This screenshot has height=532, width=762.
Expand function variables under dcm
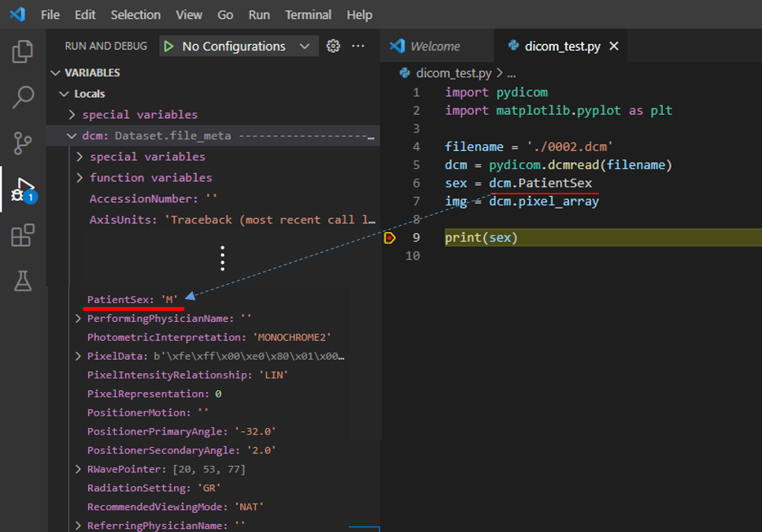[80, 178]
